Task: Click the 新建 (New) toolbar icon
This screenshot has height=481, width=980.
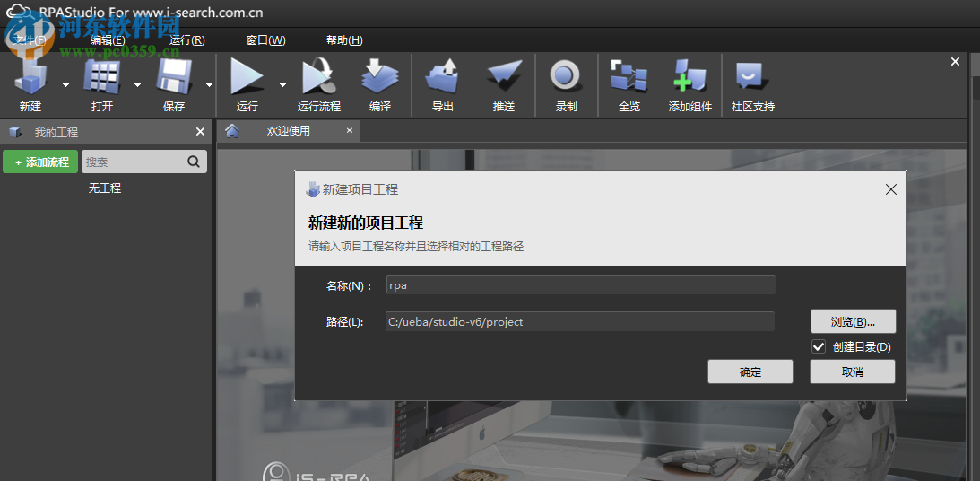Action: pyautogui.click(x=30, y=77)
